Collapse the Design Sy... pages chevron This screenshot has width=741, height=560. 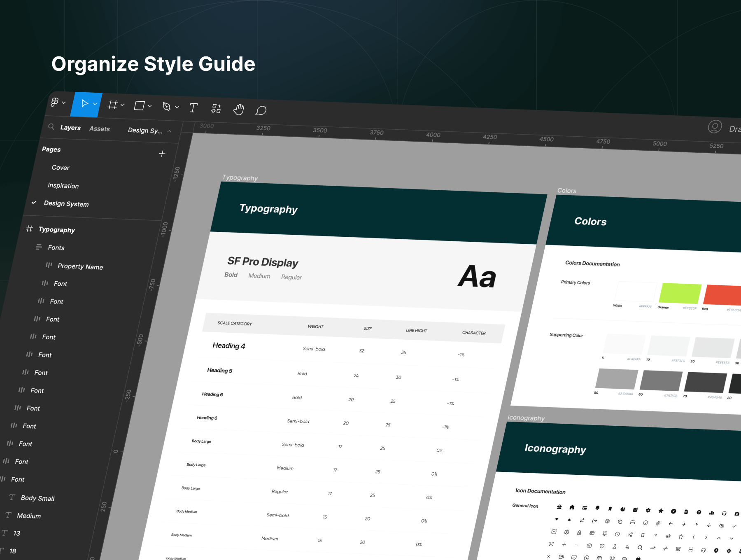coord(169,131)
